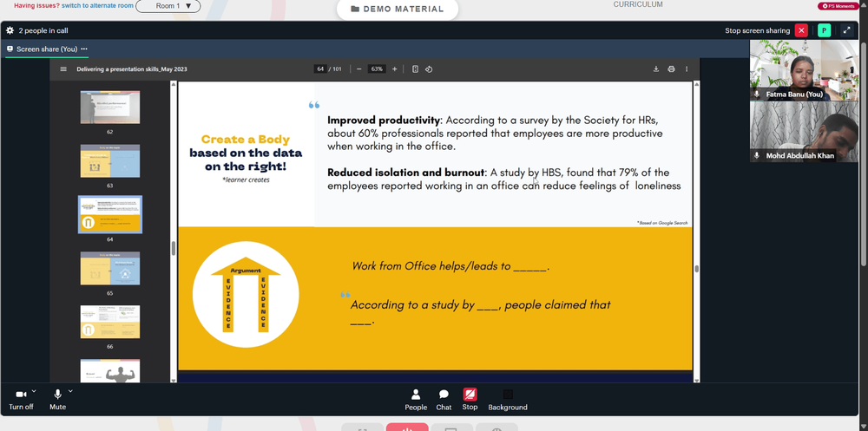
Task: Open Screen share tab options (three dots)
Action: pos(84,49)
